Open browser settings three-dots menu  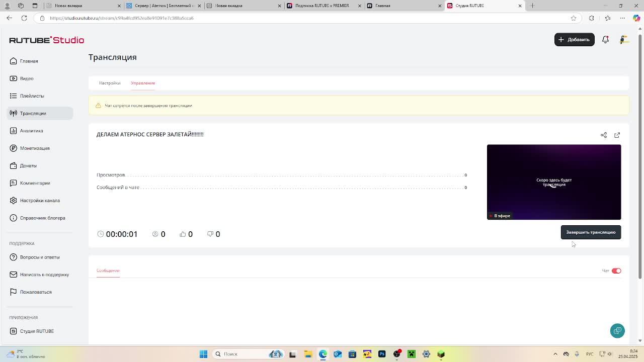click(622, 18)
